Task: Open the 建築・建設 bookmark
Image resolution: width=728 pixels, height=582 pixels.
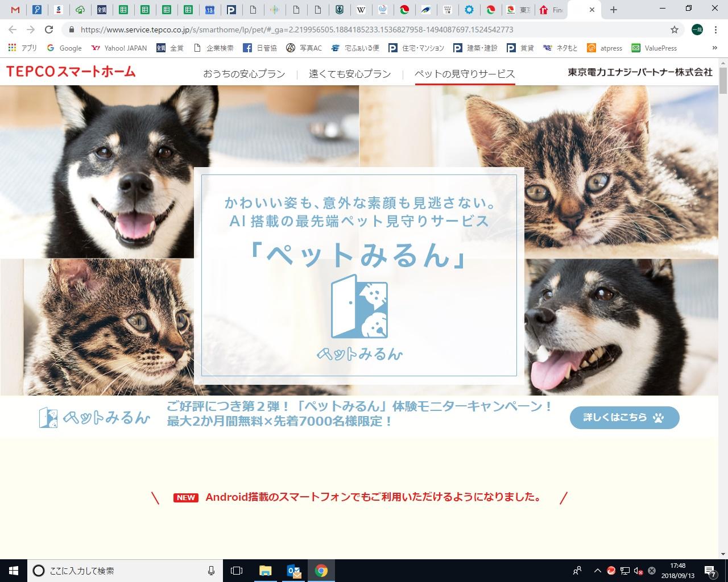Action: point(475,48)
